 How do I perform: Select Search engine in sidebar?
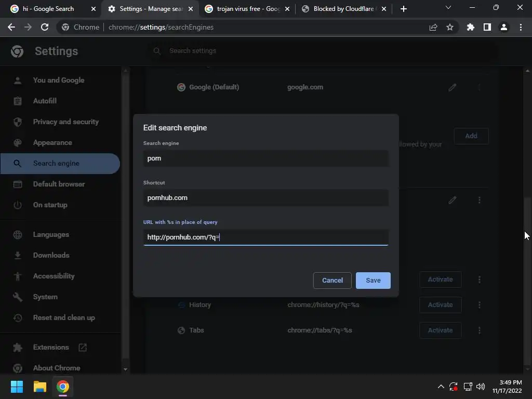coord(60,163)
